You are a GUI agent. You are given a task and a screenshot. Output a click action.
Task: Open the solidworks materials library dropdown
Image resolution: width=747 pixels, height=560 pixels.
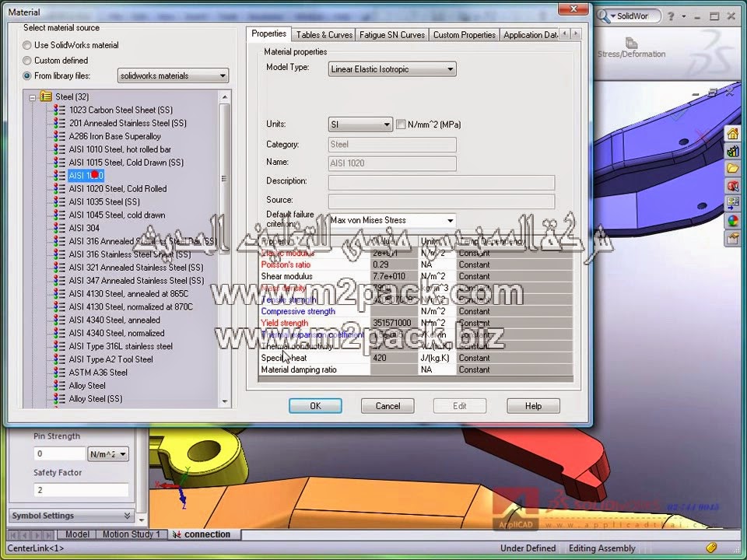173,75
